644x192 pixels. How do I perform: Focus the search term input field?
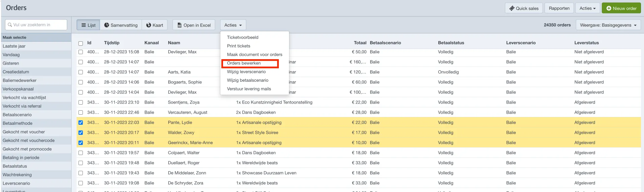pyautogui.click(x=36, y=25)
